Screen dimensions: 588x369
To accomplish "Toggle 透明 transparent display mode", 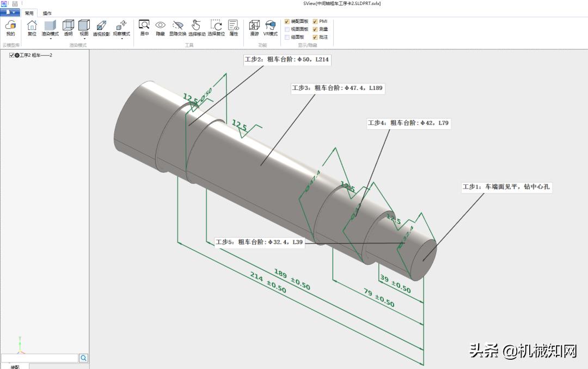I will (x=68, y=27).
